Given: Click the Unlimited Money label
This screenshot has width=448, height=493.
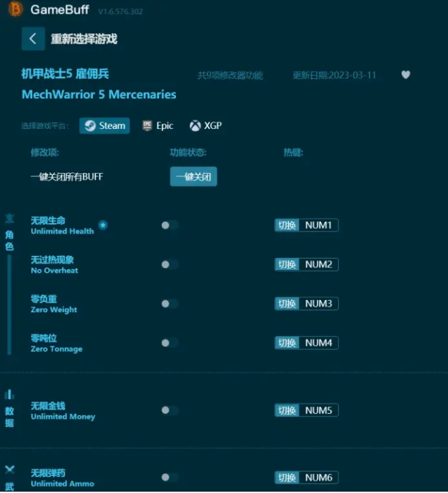Looking at the screenshot, I should (x=63, y=417).
